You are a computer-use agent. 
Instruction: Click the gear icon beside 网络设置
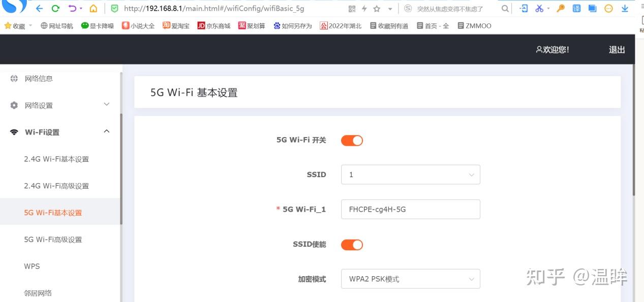13,105
